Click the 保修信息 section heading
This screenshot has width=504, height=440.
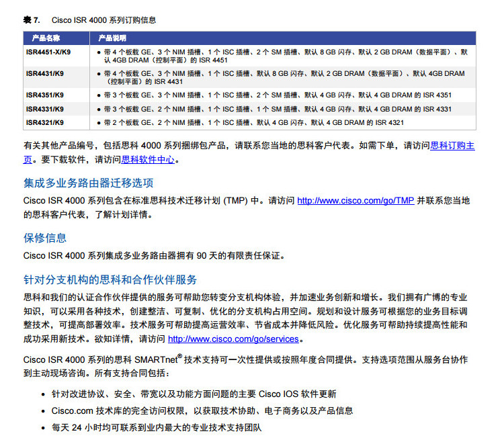pyautogui.click(x=45, y=238)
